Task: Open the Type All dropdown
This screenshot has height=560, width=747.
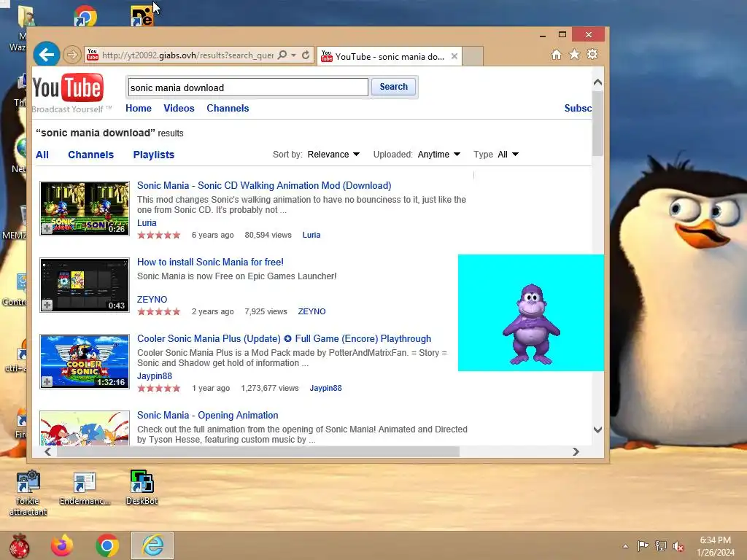Action: [508, 155]
